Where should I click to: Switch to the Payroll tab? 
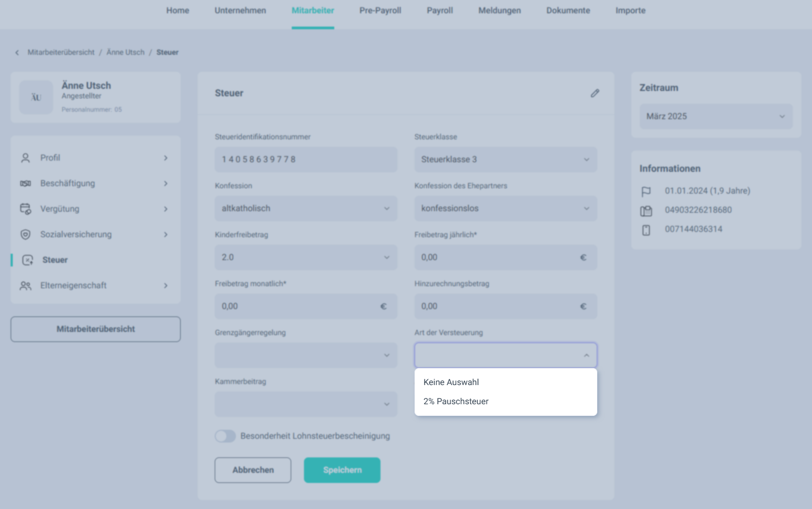439,11
